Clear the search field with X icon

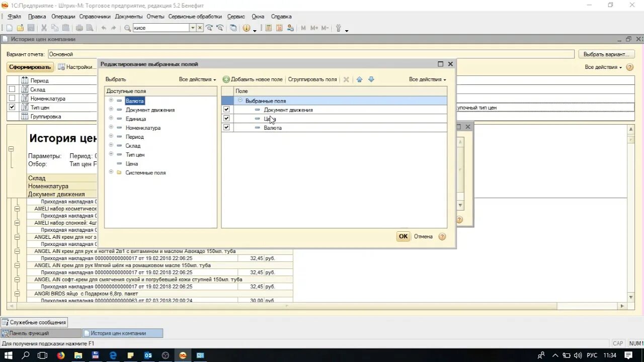click(200, 28)
